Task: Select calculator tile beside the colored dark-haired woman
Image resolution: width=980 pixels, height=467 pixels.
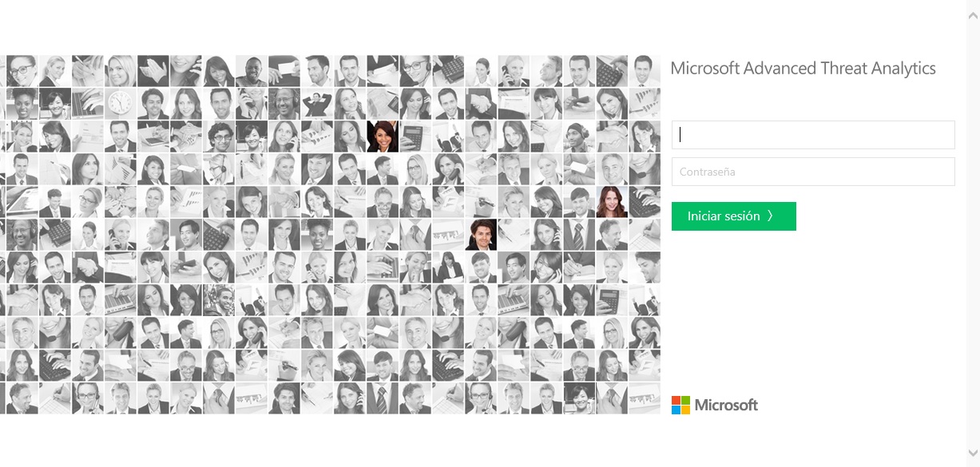Action: pos(415,137)
